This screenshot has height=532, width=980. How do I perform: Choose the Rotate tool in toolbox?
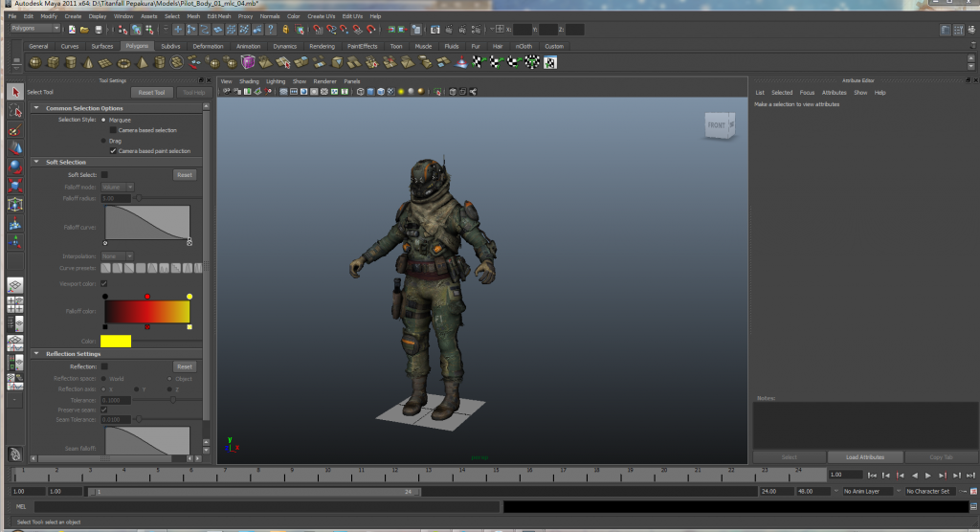[14, 166]
